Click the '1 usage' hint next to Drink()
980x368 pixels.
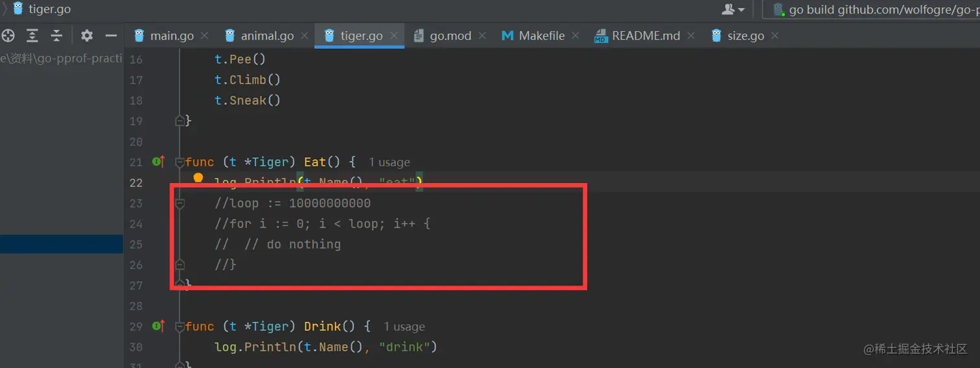pos(404,326)
